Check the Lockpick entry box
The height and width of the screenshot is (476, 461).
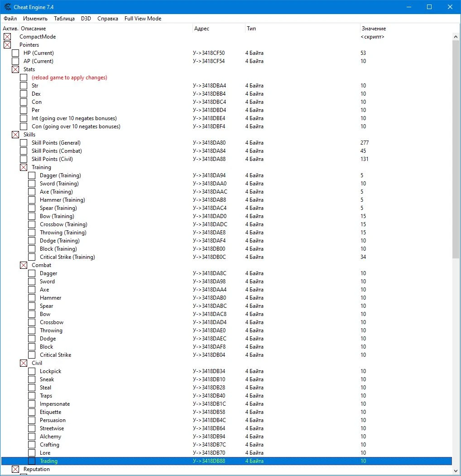[32, 371]
